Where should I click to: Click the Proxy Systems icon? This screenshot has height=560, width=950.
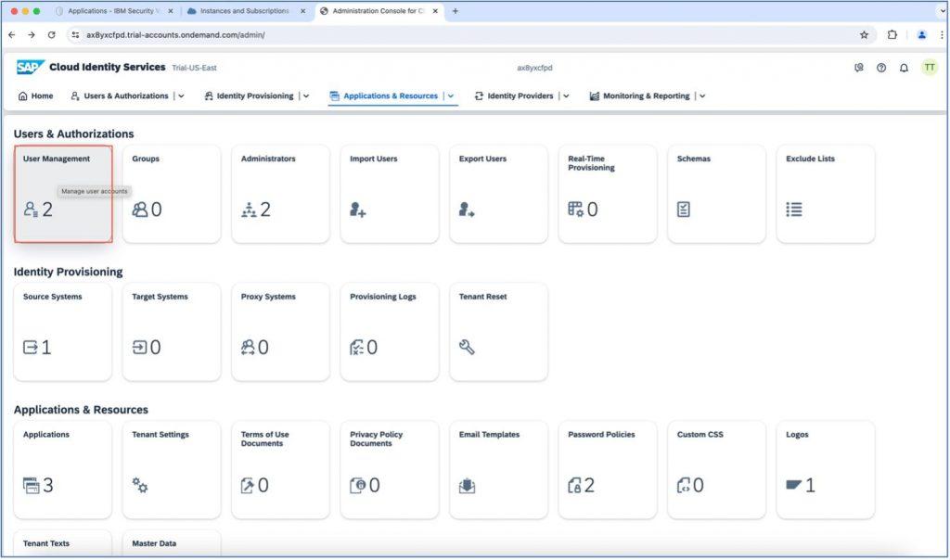248,348
